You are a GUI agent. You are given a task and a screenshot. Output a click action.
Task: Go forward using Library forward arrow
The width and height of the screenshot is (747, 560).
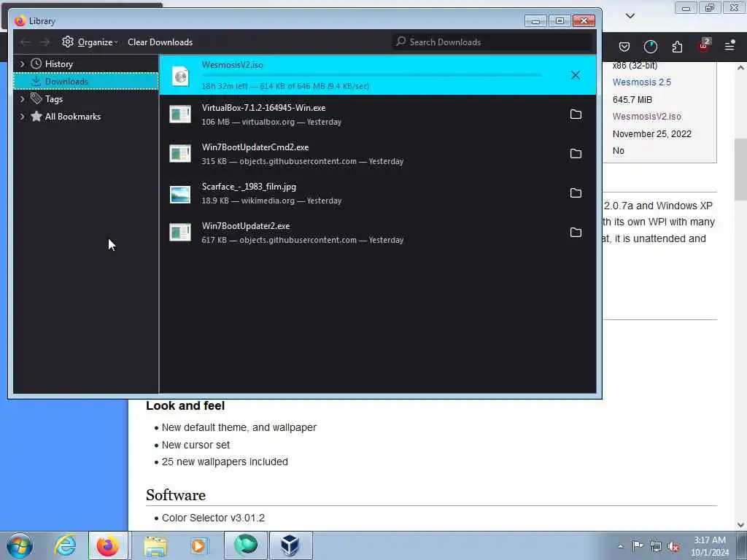tap(44, 42)
